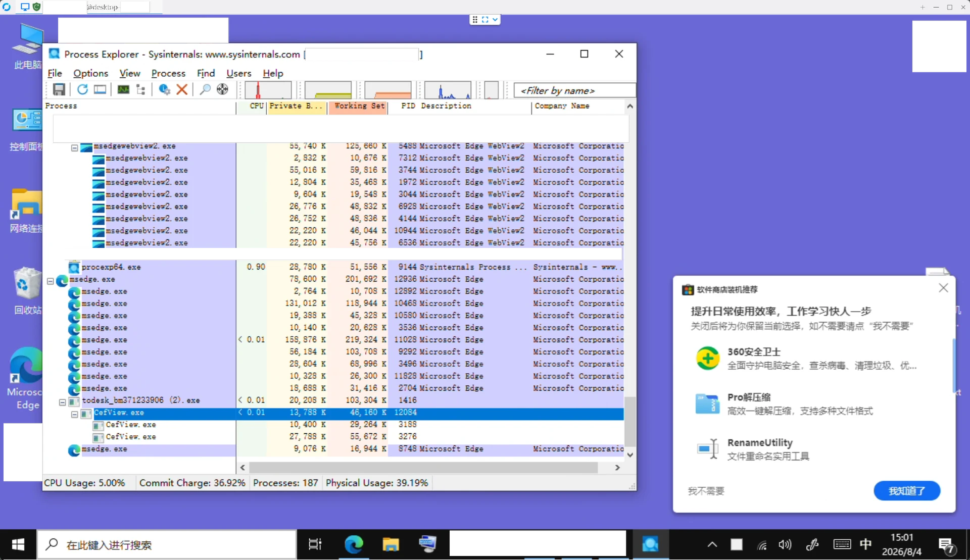The width and height of the screenshot is (970, 560).
Task: Click the 我不需要 link
Action: (706, 491)
